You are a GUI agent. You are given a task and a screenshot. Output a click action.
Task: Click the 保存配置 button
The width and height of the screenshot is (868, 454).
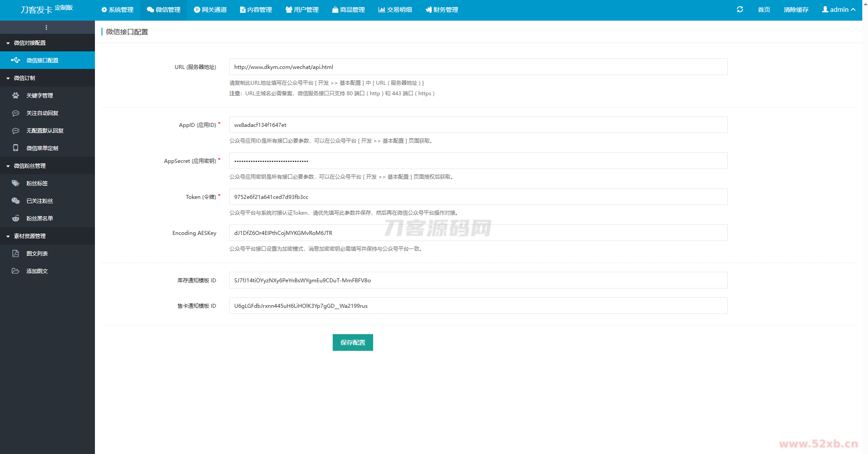(x=352, y=342)
